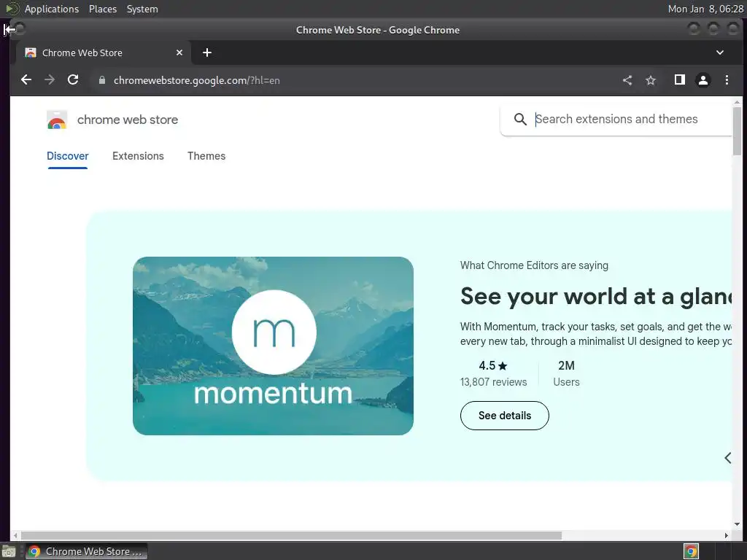The height and width of the screenshot is (560, 747).
Task: Bookmark this tab with the star icon
Action: (651, 80)
